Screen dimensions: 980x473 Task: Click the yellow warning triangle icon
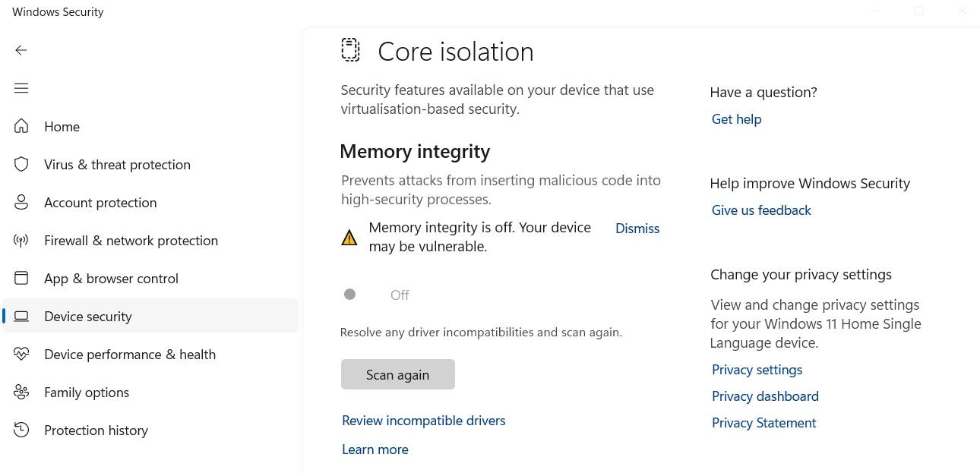(349, 238)
